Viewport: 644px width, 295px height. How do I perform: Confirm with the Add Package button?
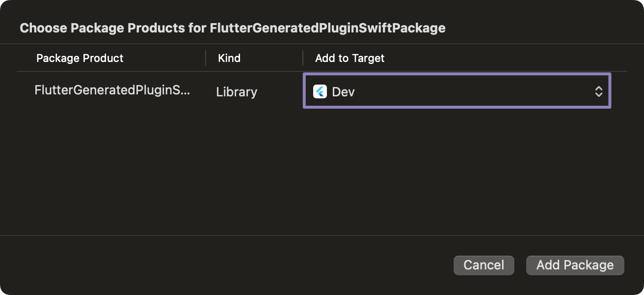575,265
